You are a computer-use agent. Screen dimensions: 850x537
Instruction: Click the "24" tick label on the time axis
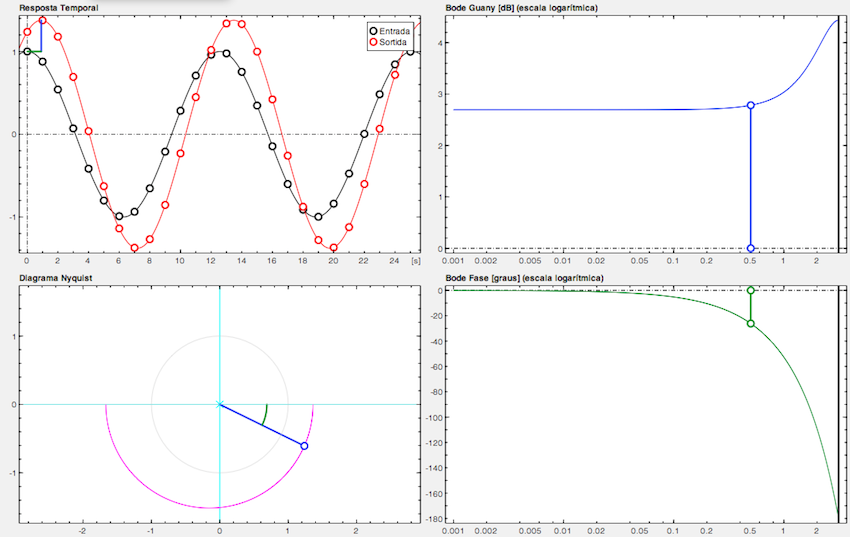coord(394,261)
